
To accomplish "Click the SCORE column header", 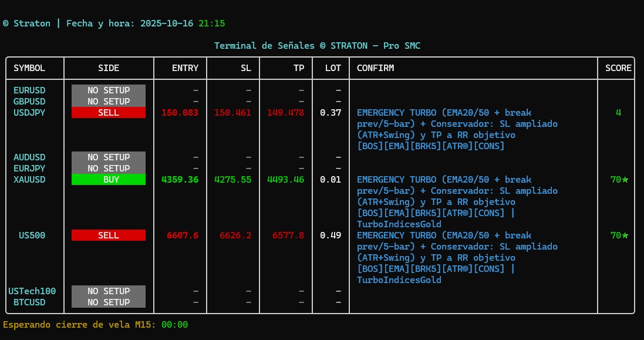I will coord(618,68).
